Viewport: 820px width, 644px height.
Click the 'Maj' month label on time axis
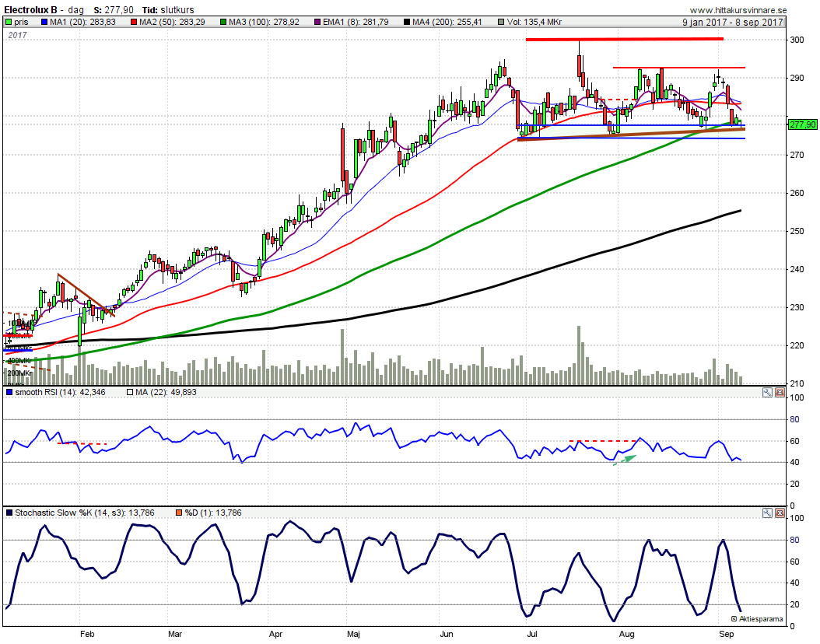pyautogui.click(x=353, y=634)
